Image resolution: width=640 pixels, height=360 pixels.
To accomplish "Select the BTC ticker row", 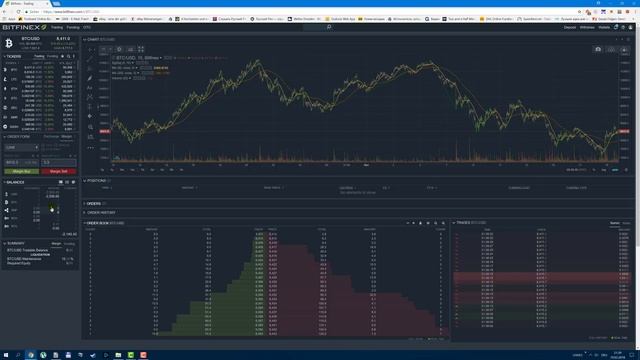I will coord(39,69).
